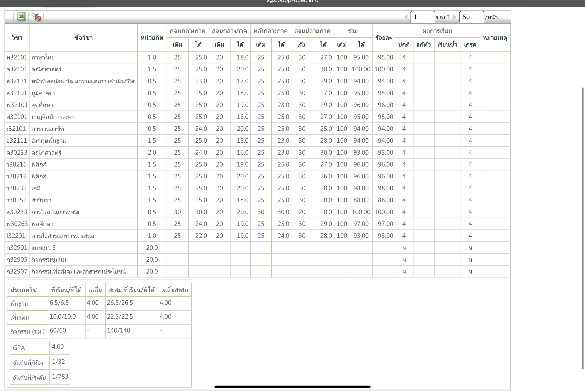Click the Excel export icon

(21, 17)
